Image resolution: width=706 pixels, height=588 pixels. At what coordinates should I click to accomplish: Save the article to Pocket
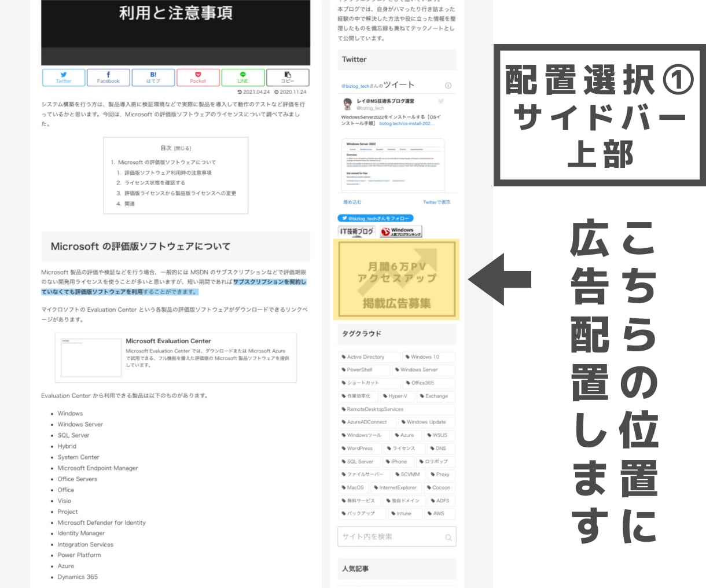point(198,78)
